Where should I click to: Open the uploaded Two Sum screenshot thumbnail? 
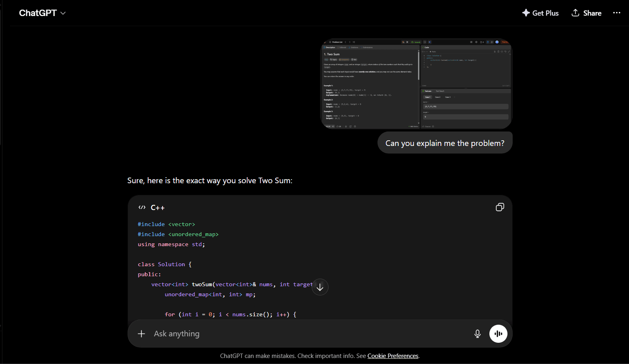click(x=416, y=84)
